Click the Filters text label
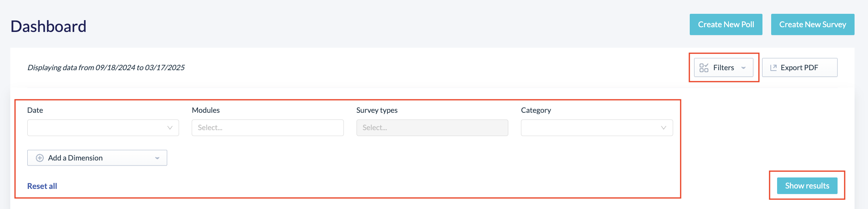This screenshot has width=868, height=209. tap(723, 67)
